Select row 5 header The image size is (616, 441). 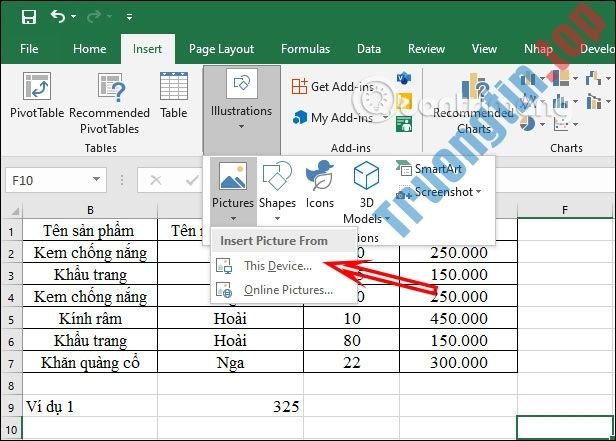(x=11, y=319)
